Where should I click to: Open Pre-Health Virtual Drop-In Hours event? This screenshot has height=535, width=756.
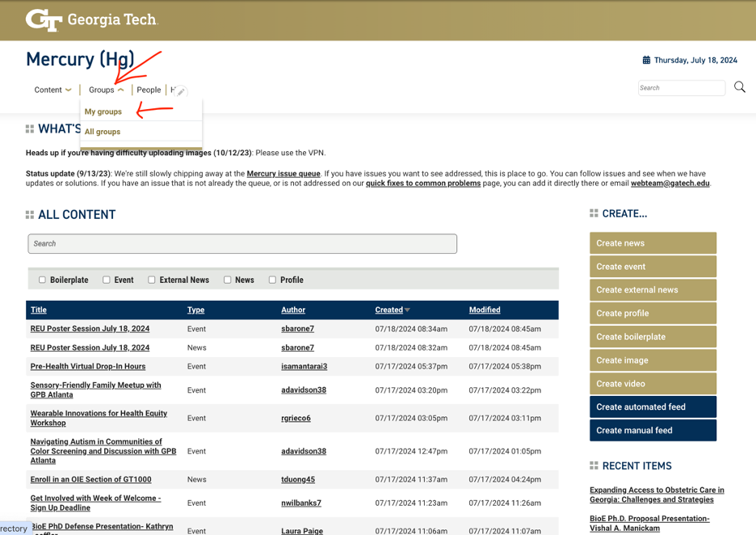(x=88, y=366)
